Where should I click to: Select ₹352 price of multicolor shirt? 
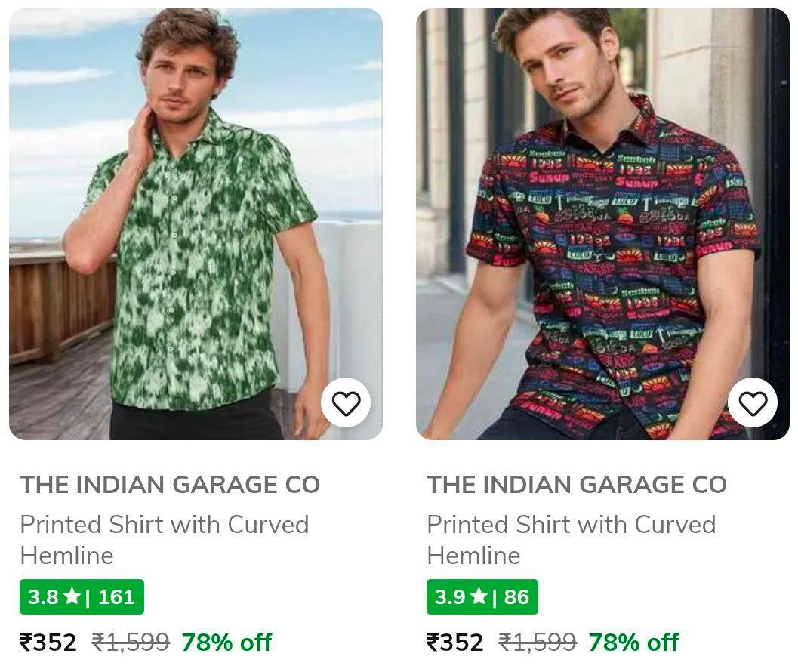pos(455,643)
